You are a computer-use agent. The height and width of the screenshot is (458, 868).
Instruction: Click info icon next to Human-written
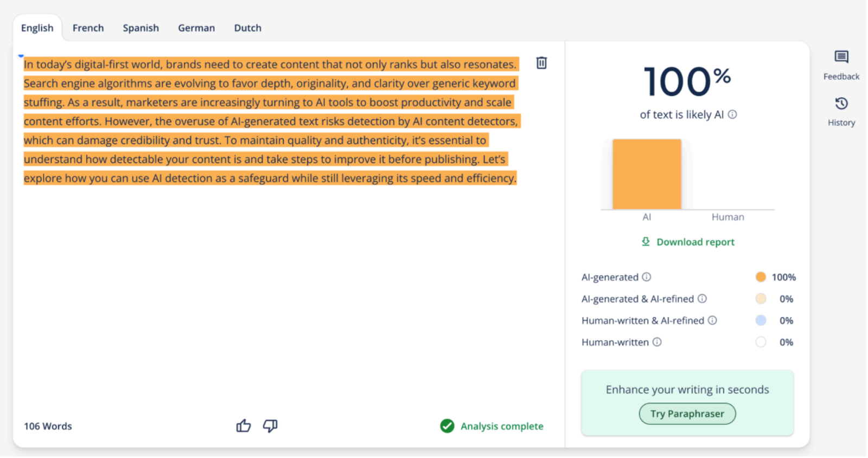[657, 342]
